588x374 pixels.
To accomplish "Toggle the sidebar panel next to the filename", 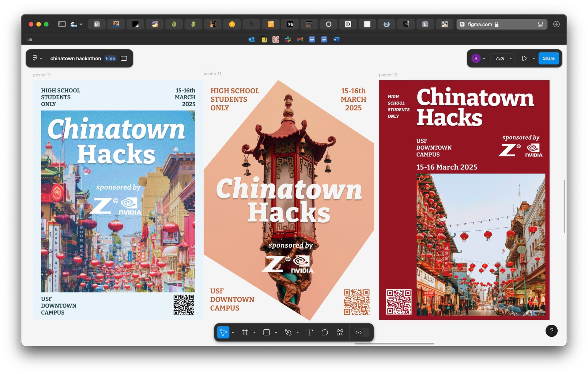I will pos(124,58).
